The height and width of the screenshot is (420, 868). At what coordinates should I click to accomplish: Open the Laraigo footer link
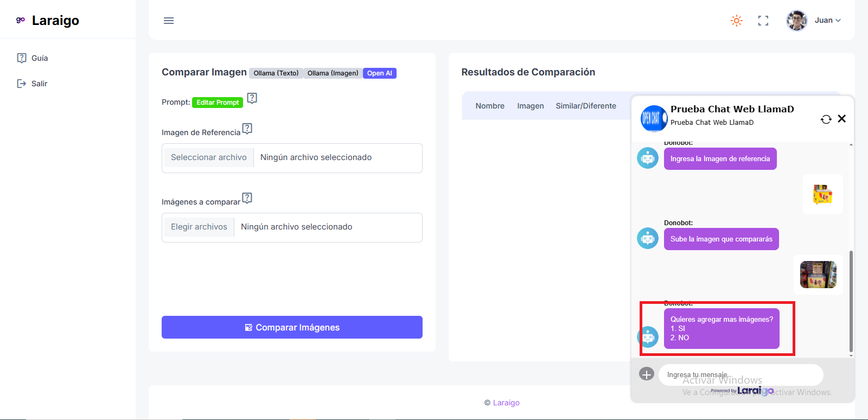pos(506,403)
